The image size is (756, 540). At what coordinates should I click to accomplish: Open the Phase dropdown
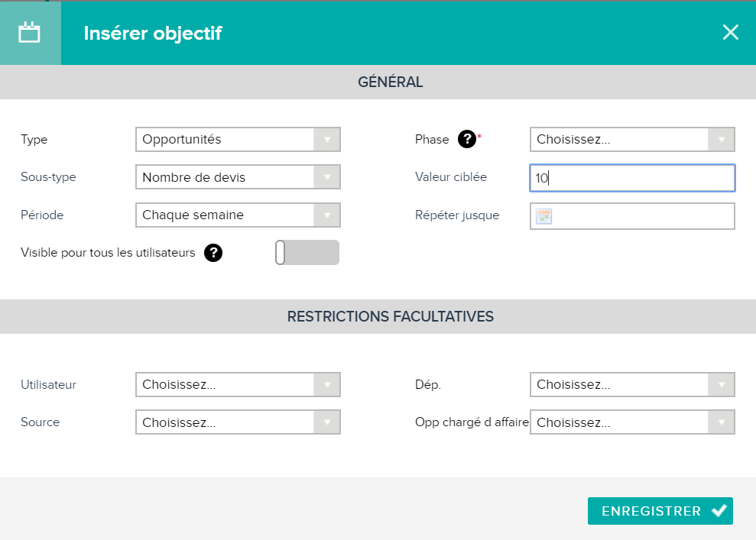[632, 139]
